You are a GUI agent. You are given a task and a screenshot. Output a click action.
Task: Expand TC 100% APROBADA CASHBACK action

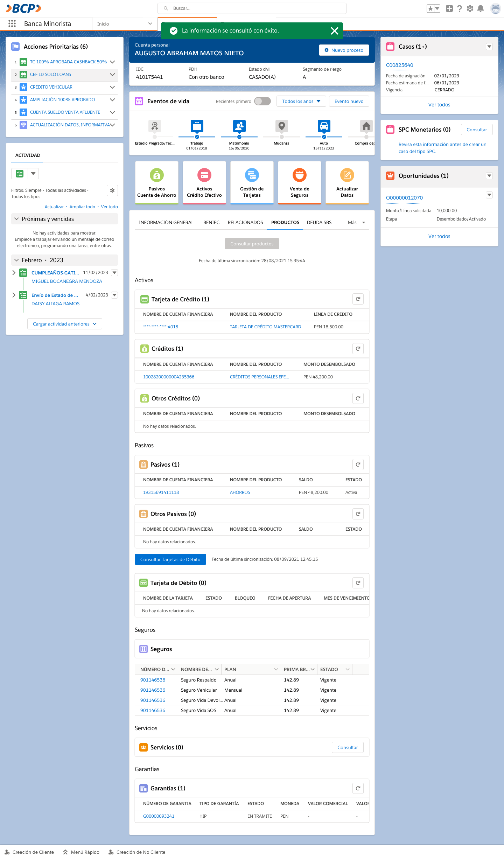[x=112, y=62]
